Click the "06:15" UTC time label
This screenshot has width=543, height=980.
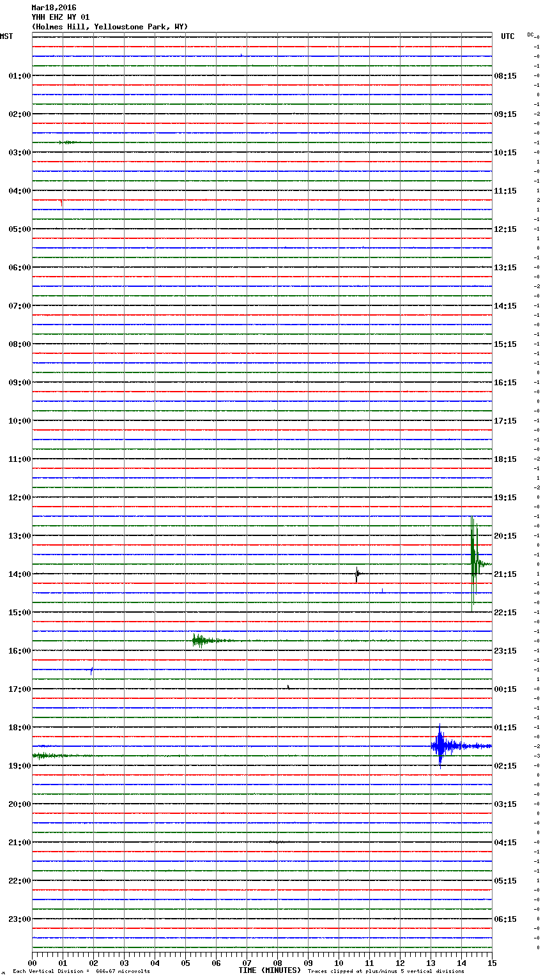505,919
